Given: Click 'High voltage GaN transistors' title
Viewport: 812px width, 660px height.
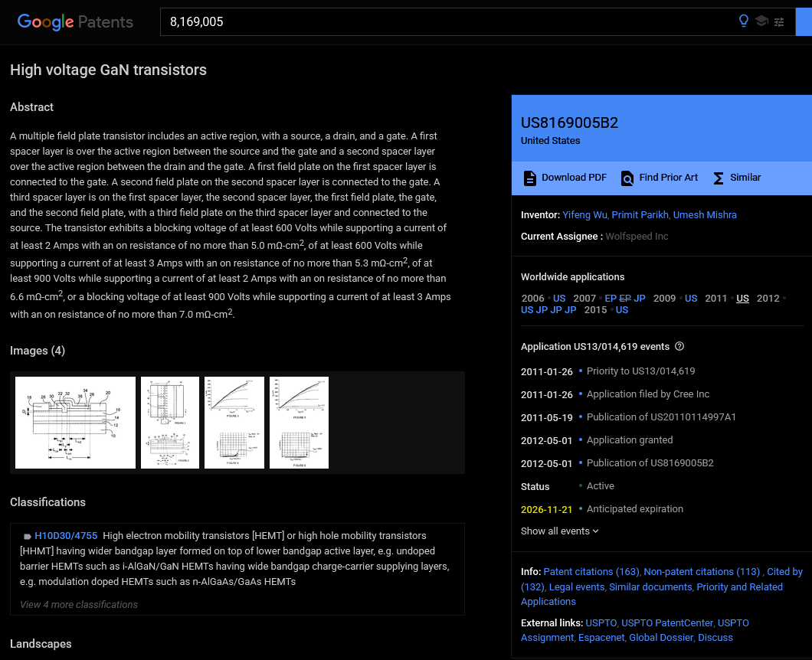Looking at the screenshot, I should [x=108, y=70].
